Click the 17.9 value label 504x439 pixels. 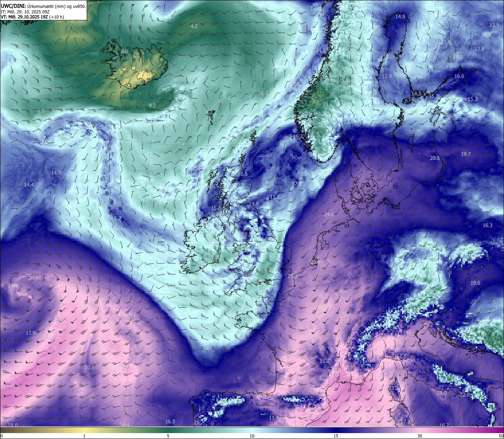(x=30, y=333)
